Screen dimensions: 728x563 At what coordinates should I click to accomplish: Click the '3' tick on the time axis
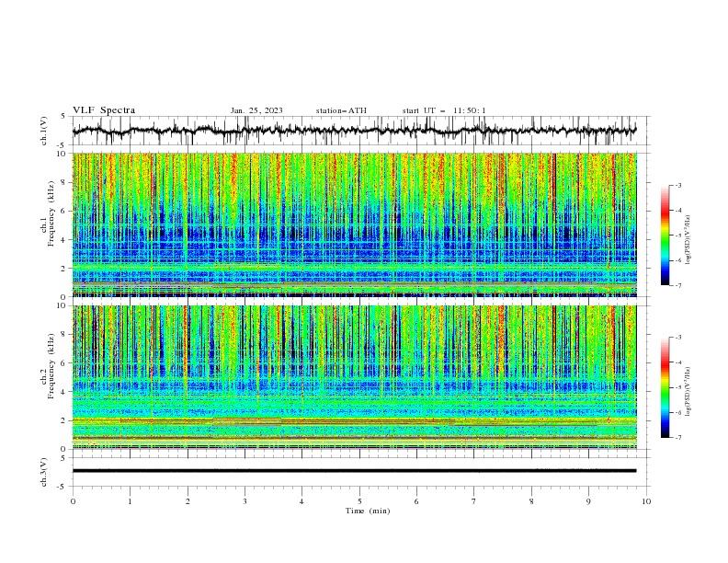[x=245, y=501]
